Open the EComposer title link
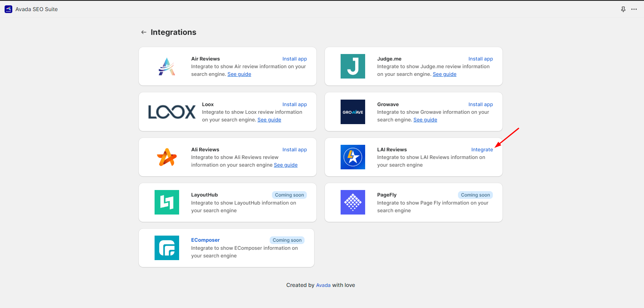The image size is (644, 308). pos(206,240)
